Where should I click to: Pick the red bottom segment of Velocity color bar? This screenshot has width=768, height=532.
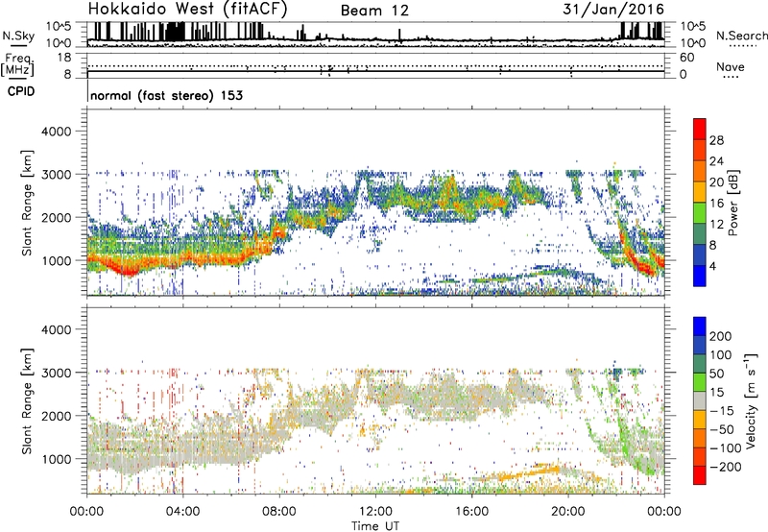700,475
